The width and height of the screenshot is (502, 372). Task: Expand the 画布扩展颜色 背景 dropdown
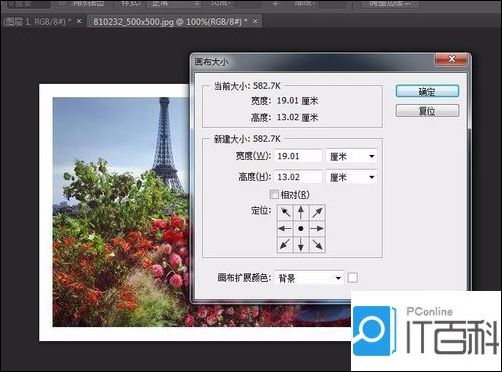pos(309,278)
